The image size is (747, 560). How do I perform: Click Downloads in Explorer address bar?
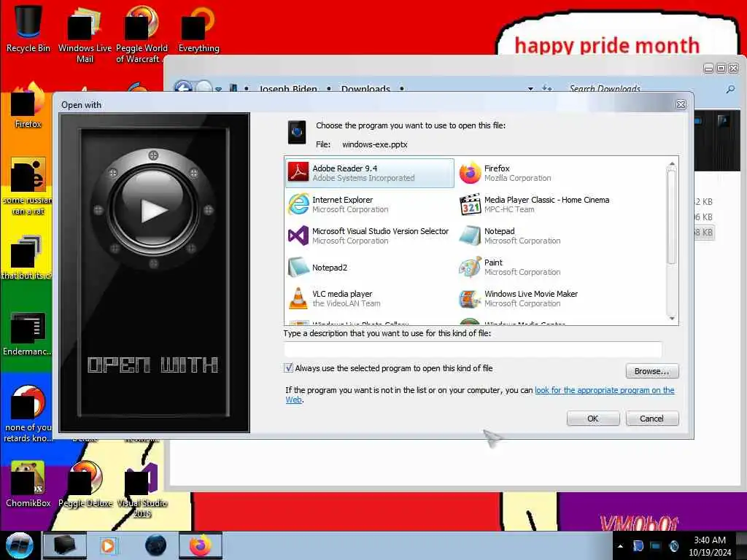[x=365, y=88]
